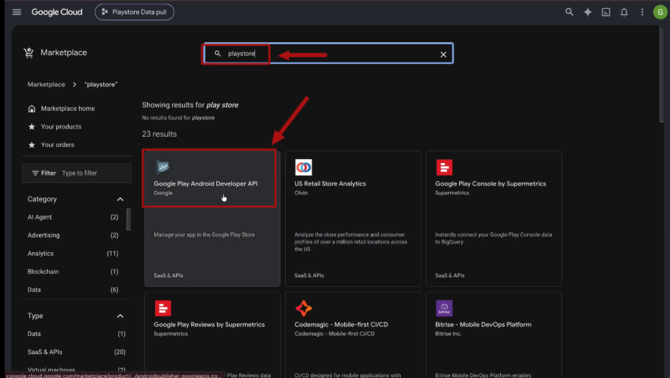Click the Google Cloud logo

(57, 12)
